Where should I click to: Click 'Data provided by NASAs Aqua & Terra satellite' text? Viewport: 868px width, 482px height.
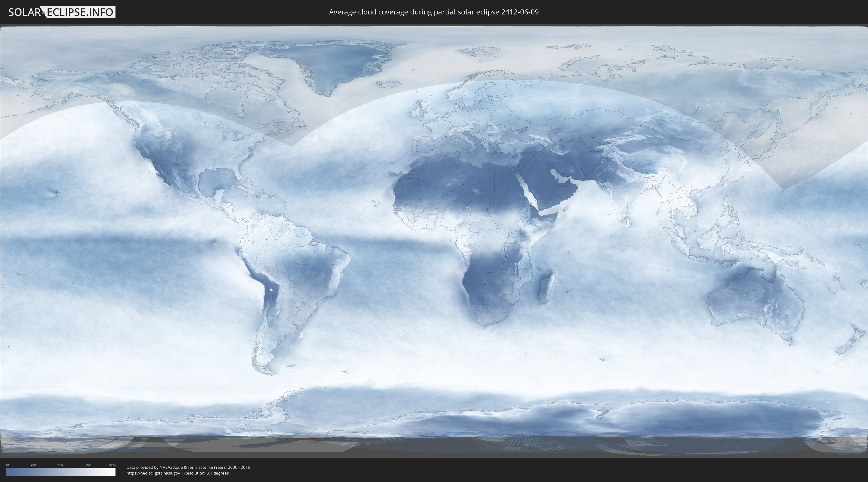tap(170, 467)
